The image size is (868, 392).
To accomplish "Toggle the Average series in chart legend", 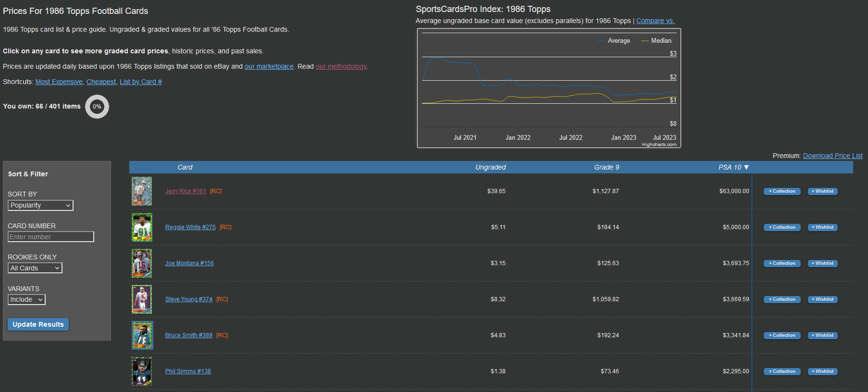I will click(614, 41).
